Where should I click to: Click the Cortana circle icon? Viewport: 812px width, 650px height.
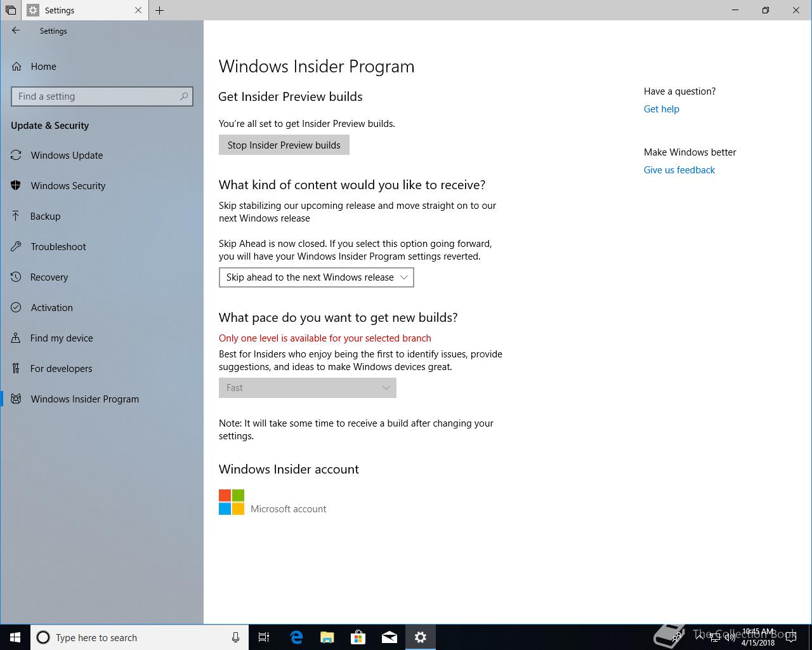tap(43, 637)
